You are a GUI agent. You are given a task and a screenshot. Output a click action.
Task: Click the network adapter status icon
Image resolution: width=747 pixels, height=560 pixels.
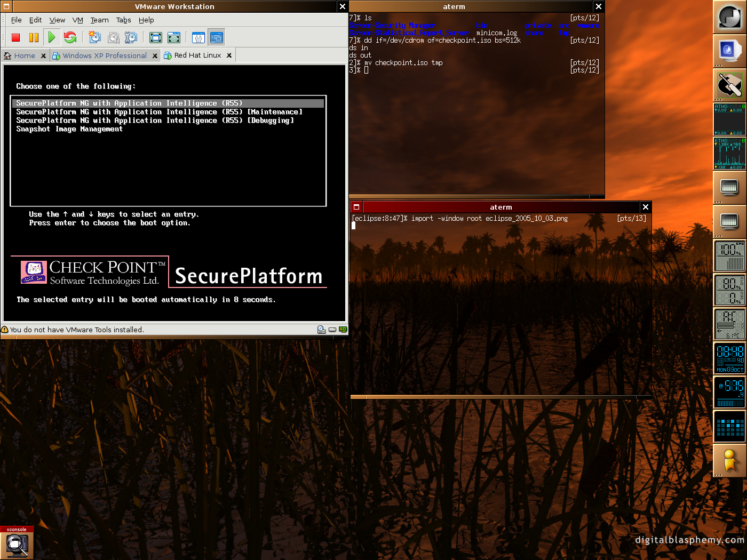(343, 330)
